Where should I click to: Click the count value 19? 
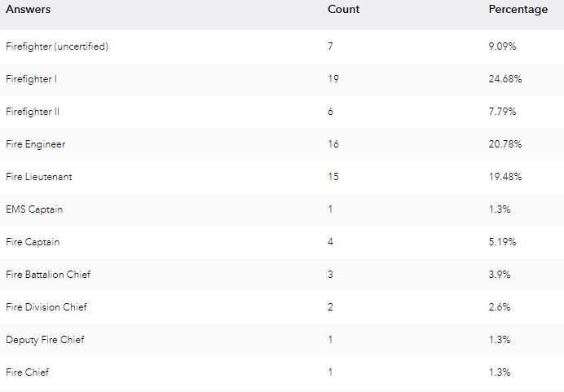point(333,79)
